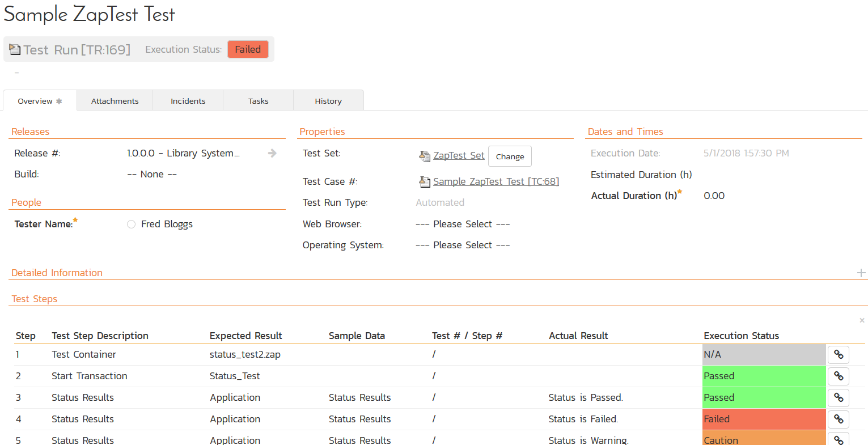The image size is (868, 445).
Task: Close the Test Steps grid with x icon
Action: (862, 320)
